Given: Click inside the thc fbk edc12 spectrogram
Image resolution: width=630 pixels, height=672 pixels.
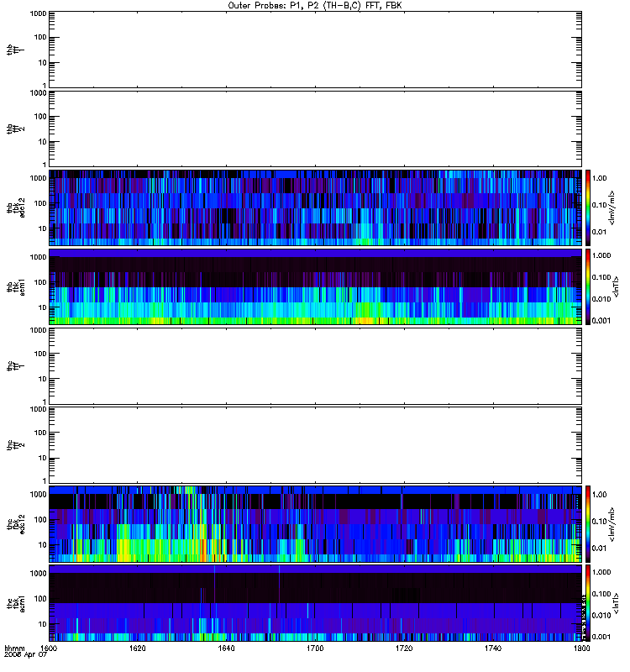Looking at the screenshot, I should click(315, 524).
